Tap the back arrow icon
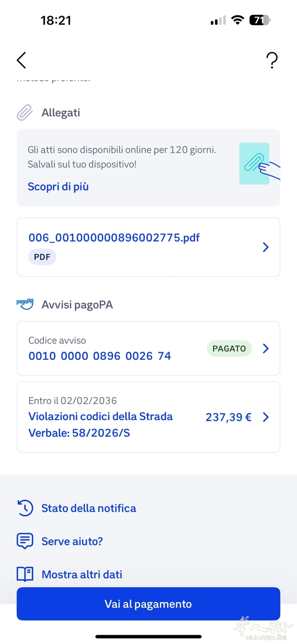The height and width of the screenshot is (644, 297). click(x=22, y=60)
